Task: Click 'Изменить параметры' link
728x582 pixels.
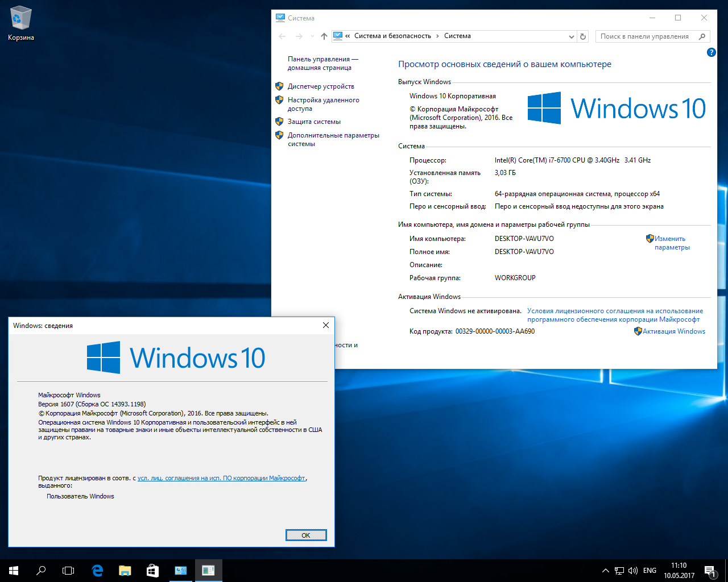Action: [x=672, y=243]
